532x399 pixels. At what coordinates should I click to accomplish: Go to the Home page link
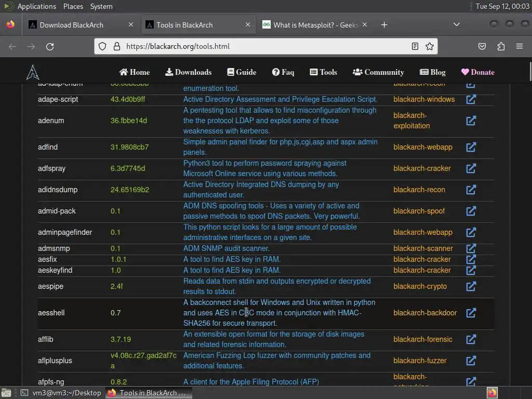135,72
